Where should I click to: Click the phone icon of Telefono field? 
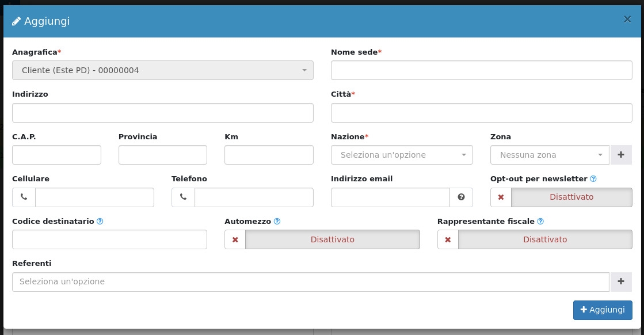pyautogui.click(x=183, y=197)
